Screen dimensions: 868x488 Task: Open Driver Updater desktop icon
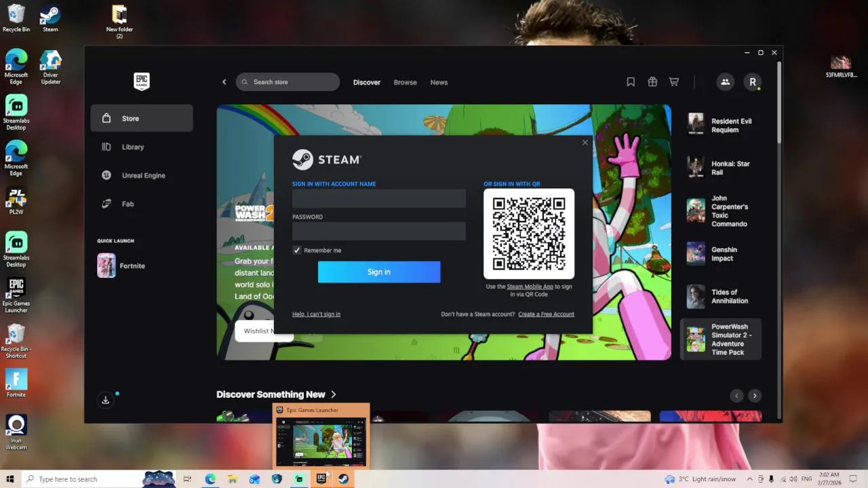coord(50,68)
